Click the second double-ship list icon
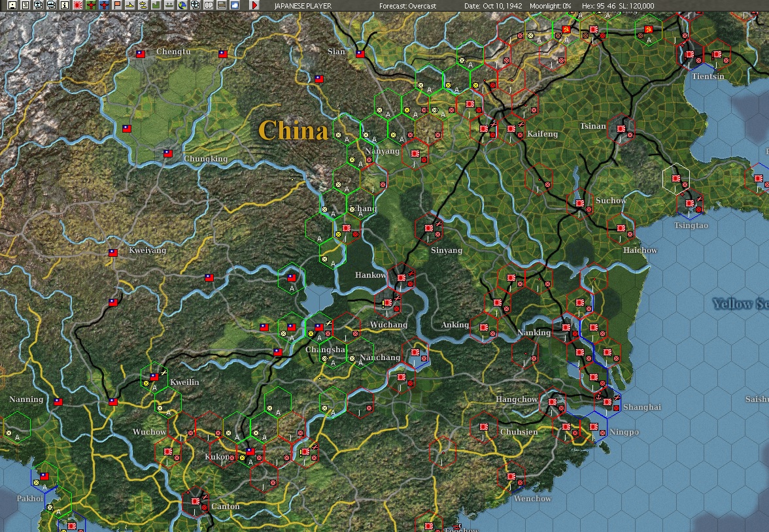 pos(52,5)
